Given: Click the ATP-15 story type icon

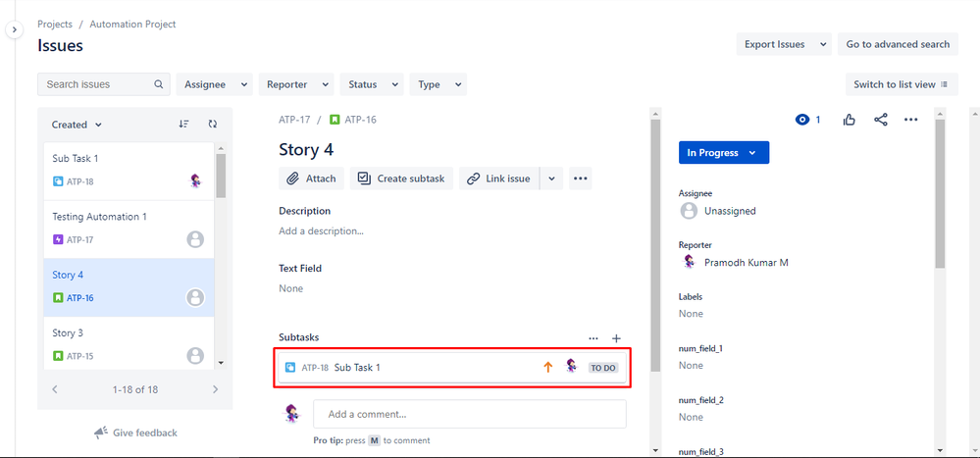Looking at the screenshot, I should click(x=58, y=356).
